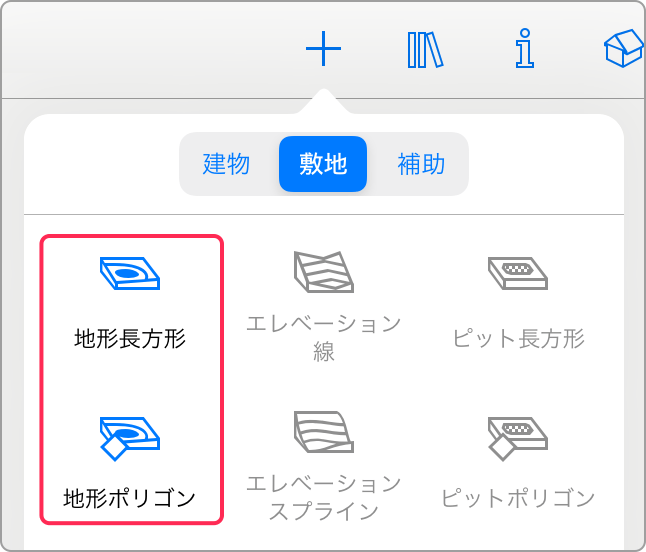The width and height of the screenshot is (646, 552).
Task: Click the 地形ポリゴン label
Action: (129, 498)
